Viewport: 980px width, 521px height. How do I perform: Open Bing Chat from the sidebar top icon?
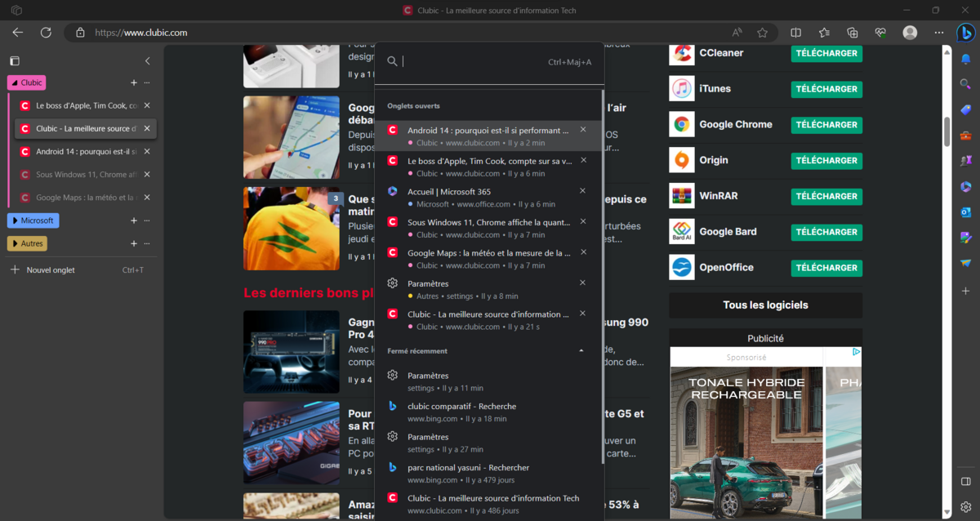coord(965,33)
